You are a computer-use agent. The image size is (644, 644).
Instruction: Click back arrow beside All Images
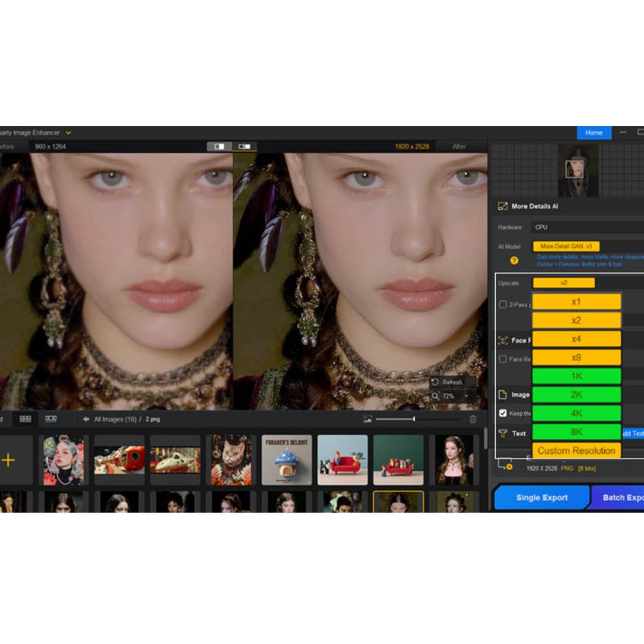86,419
